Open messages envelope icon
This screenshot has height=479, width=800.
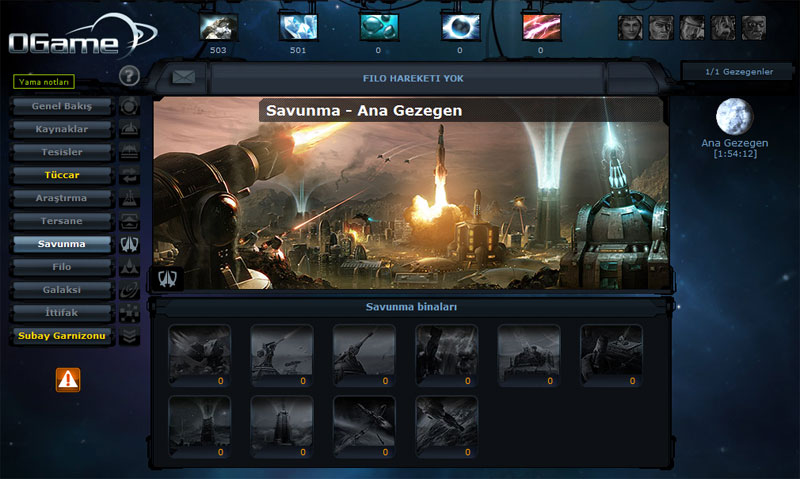pyautogui.click(x=184, y=77)
